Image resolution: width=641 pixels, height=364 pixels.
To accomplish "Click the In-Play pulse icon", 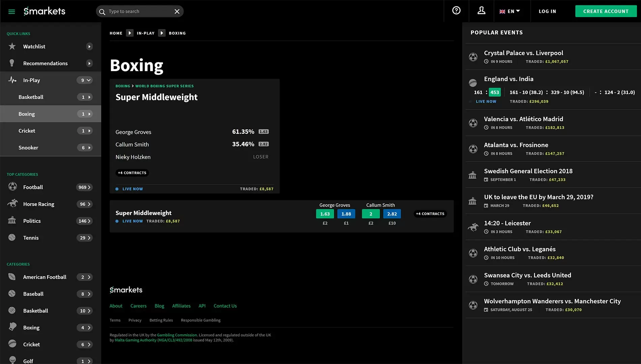I will tap(12, 80).
